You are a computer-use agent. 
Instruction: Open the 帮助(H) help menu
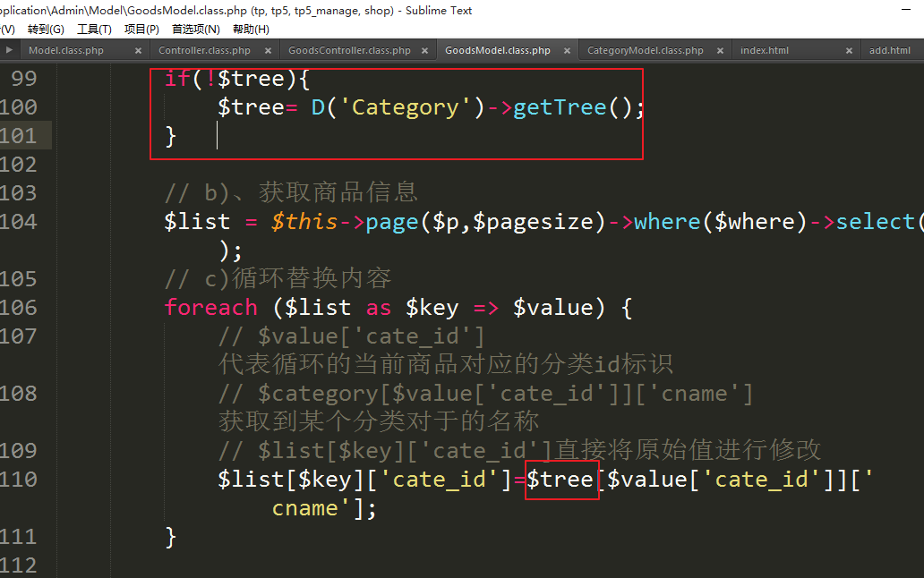pos(251,30)
